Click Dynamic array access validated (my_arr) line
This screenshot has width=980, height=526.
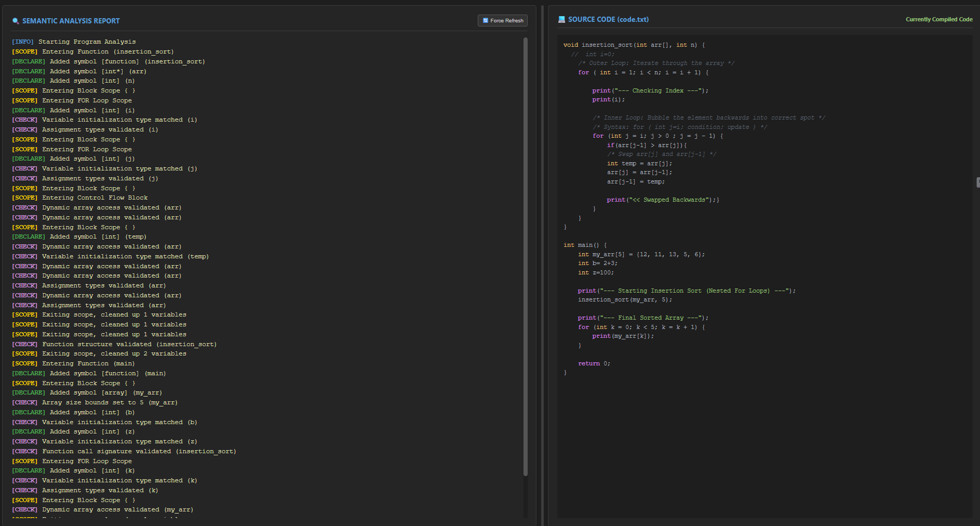coord(103,509)
